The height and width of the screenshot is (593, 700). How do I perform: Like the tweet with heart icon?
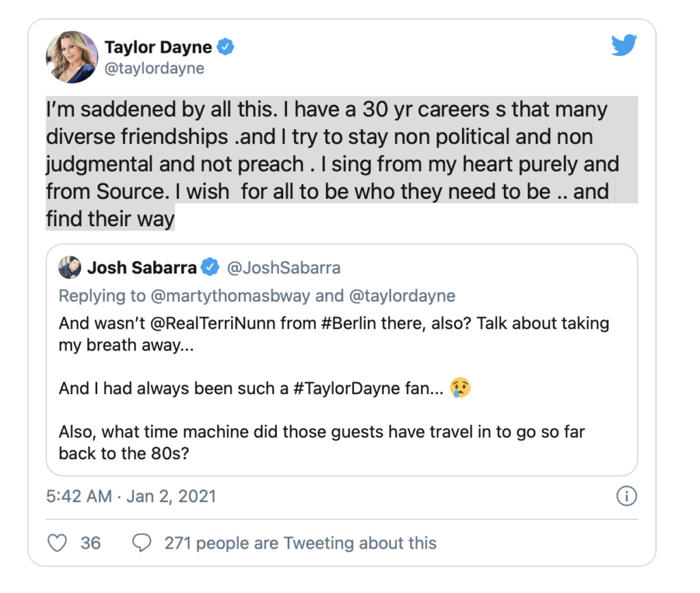[x=57, y=543]
